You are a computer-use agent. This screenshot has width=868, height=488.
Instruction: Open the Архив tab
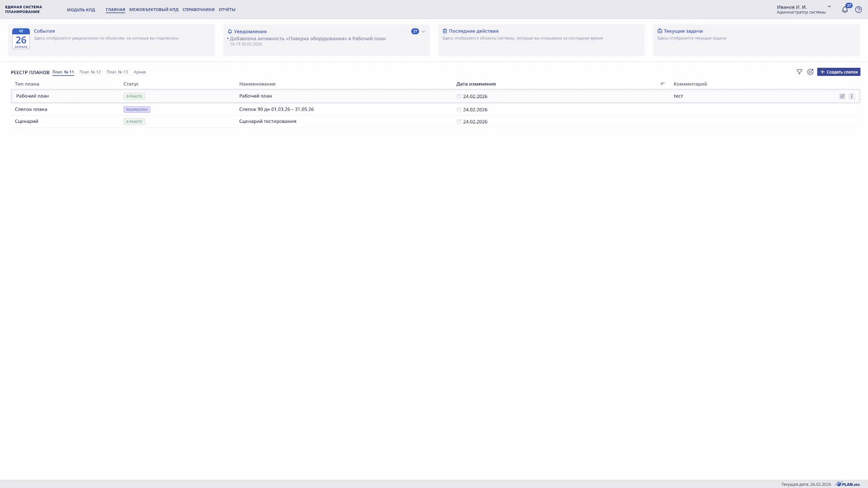click(140, 72)
